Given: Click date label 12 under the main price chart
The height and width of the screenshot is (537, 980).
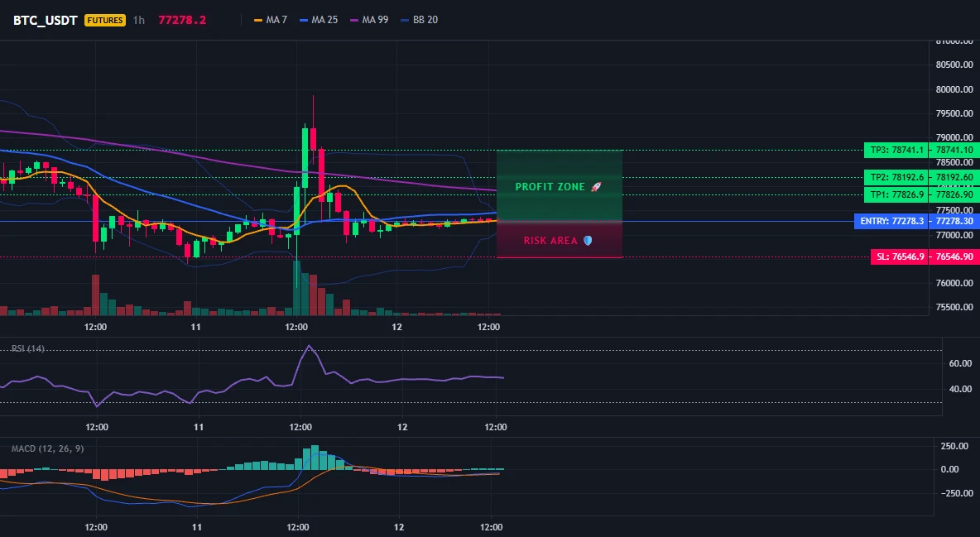Looking at the screenshot, I should [x=396, y=327].
